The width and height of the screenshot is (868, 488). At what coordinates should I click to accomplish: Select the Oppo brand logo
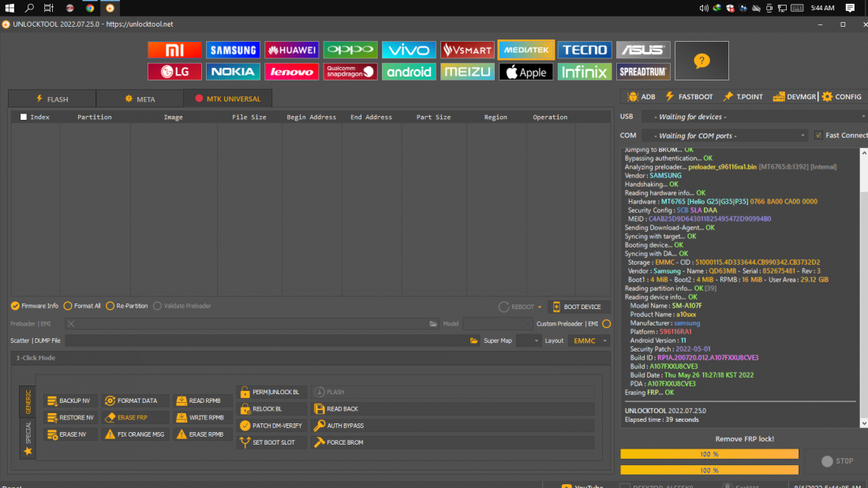[x=350, y=50]
